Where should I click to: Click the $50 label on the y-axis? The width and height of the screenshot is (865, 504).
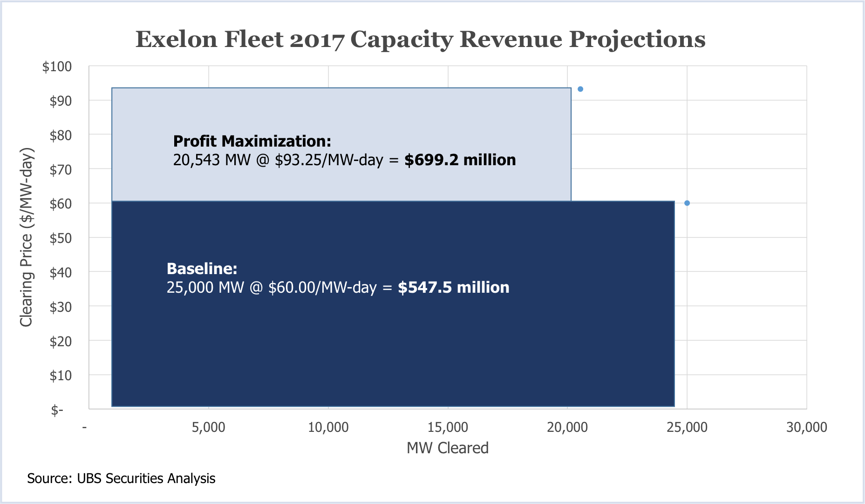tap(61, 238)
